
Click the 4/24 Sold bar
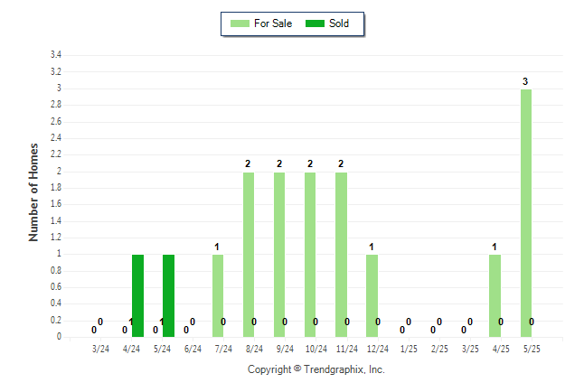point(137,296)
